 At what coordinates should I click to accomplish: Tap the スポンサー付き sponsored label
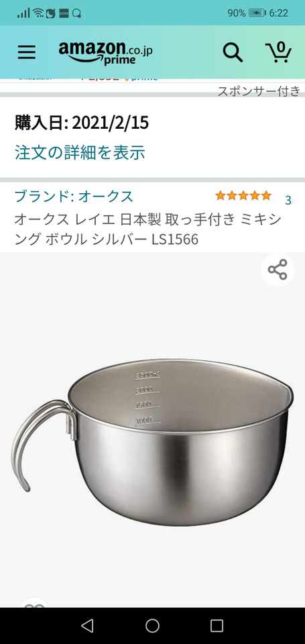click(x=259, y=91)
